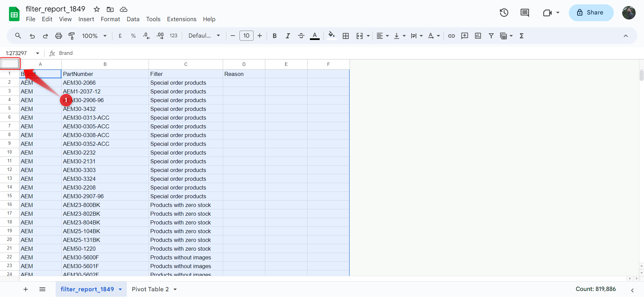Image resolution: width=644 pixels, height=297 pixels.
Task: Open the Google account avatar
Action: point(629,13)
